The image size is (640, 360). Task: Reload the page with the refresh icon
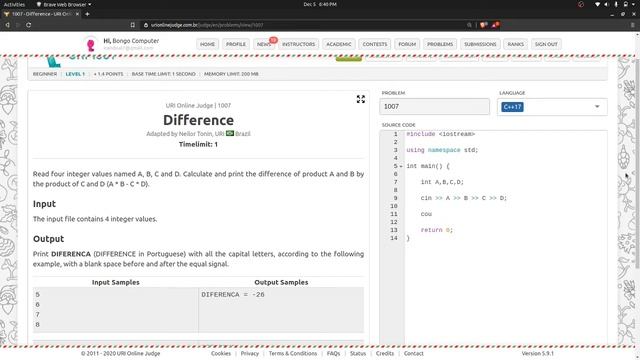point(29,25)
